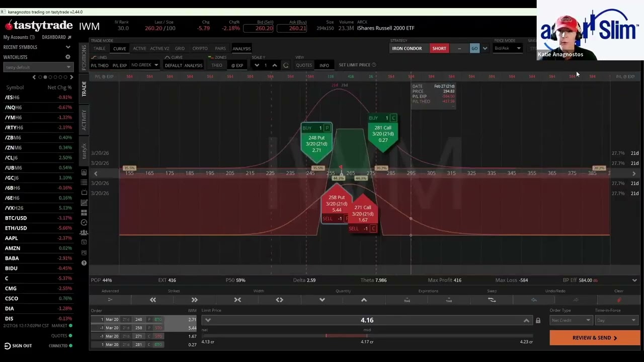This screenshot has height=362, width=644.
Task: Open My Accounts
Action: (19, 37)
